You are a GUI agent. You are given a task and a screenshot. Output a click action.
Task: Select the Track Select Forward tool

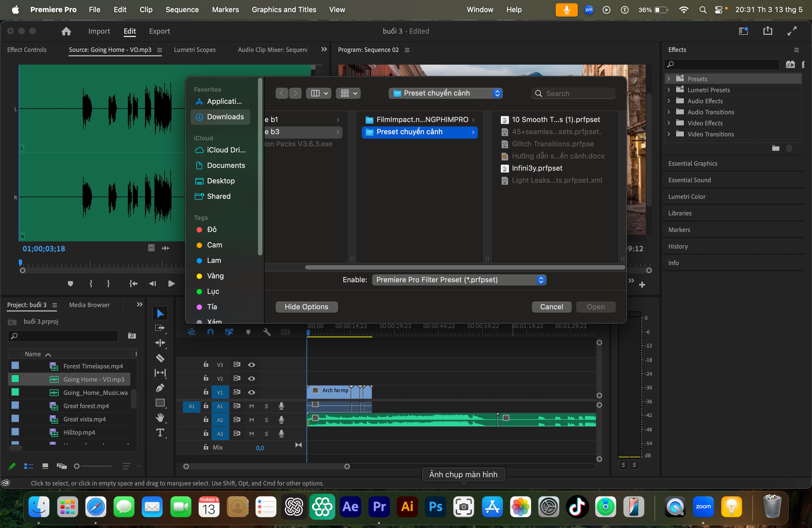click(160, 328)
